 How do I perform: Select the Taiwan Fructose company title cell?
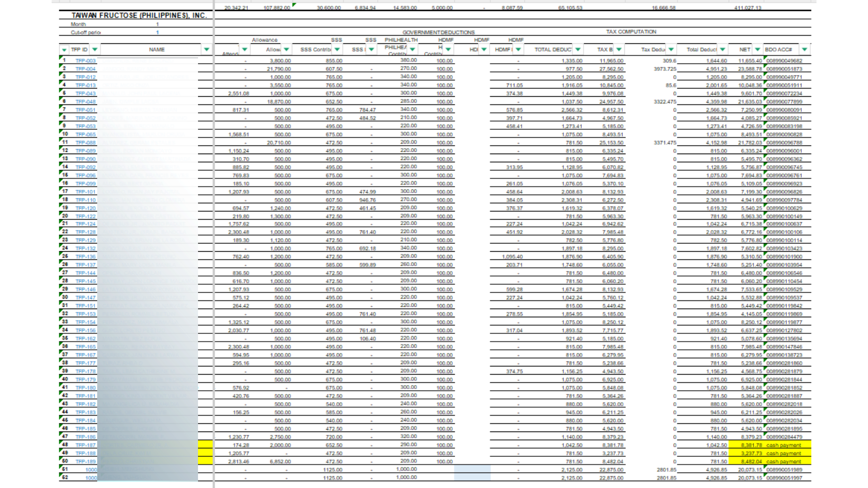(139, 15)
